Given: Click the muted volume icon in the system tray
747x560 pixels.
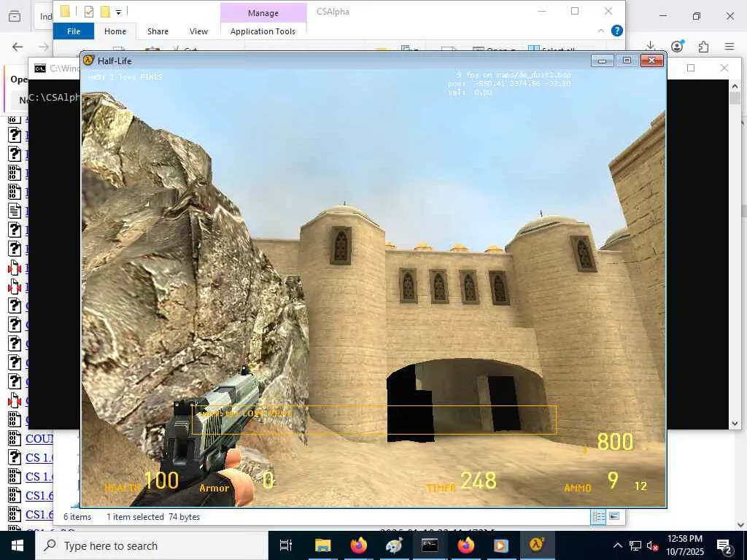Looking at the screenshot, I should point(652,545).
